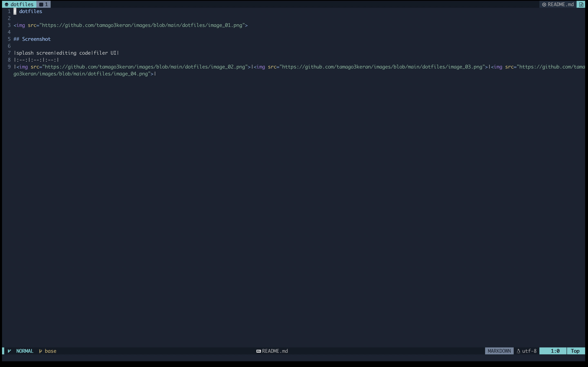588x367 pixels.
Task: Click the NORMAL mode indicator
Action: click(x=25, y=351)
